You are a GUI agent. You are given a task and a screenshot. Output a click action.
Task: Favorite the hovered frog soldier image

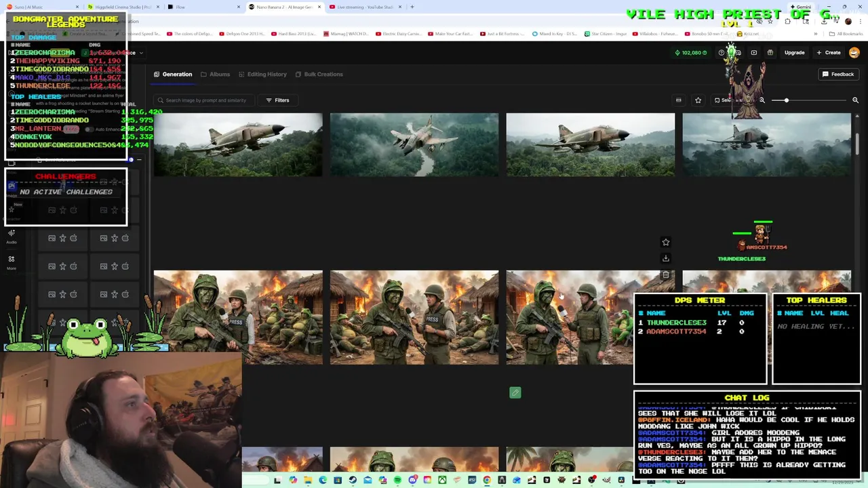(x=665, y=242)
